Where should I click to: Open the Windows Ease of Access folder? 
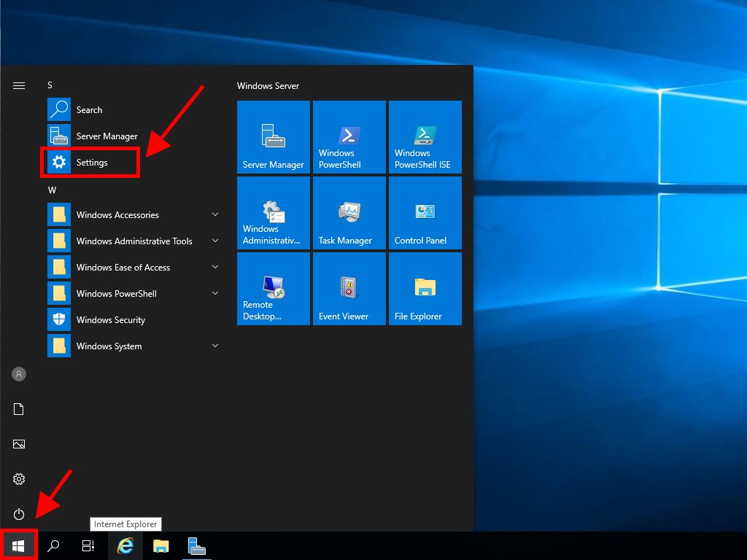(133, 267)
